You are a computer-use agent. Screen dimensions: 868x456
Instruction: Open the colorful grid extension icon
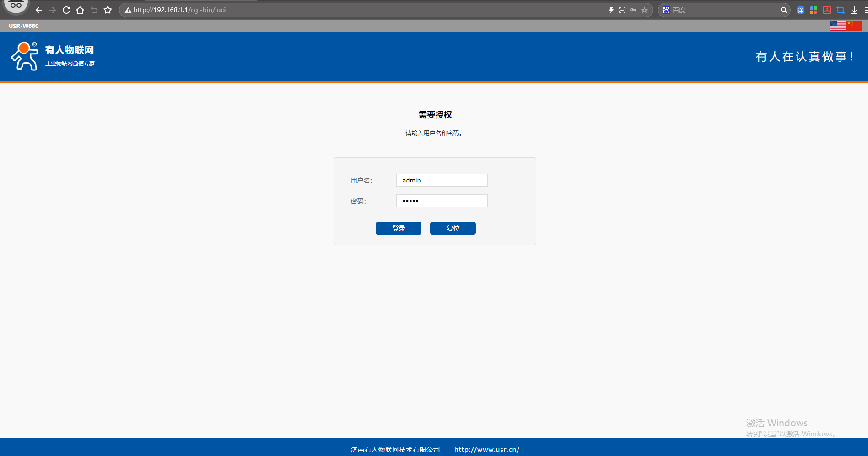coord(814,10)
